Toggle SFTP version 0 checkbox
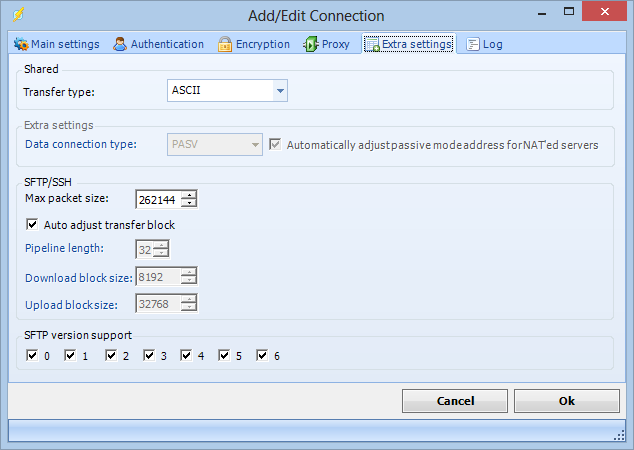Viewport: 634px width, 450px height. tap(33, 355)
